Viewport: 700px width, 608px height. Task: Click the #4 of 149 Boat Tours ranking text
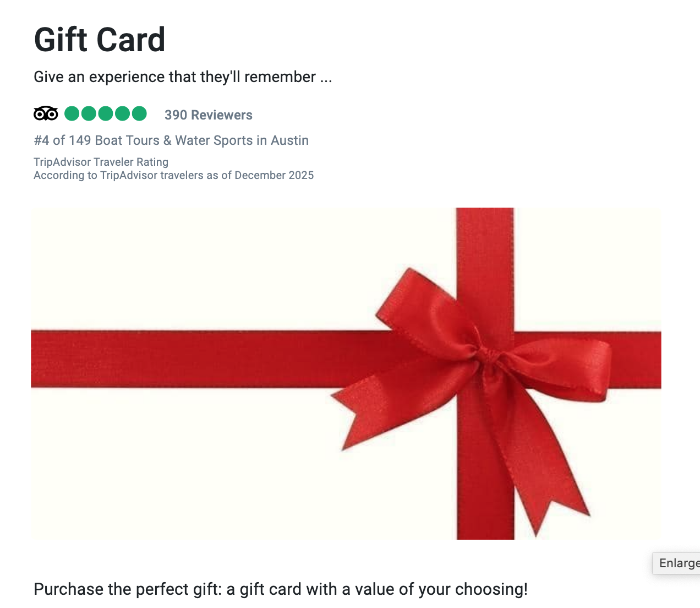[x=171, y=140]
